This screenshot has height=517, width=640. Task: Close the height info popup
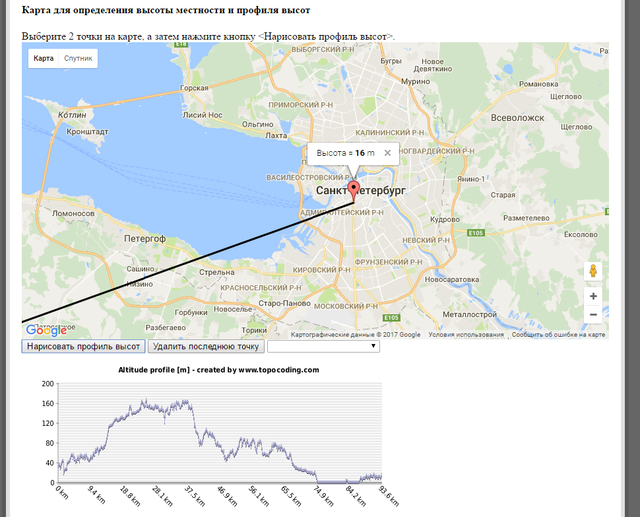[x=389, y=153]
